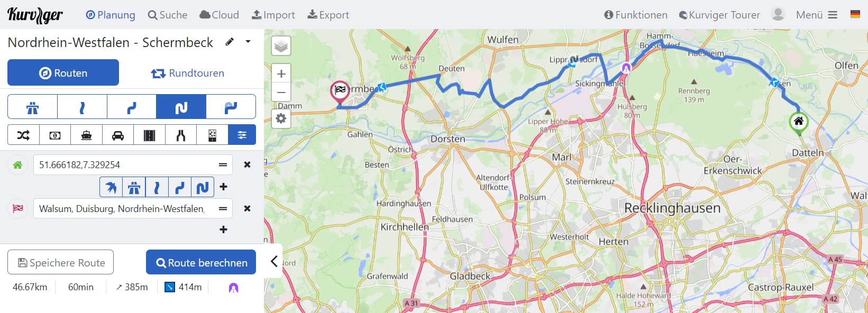The width and height of the screenshot is (868, 313).
Task: Click the rename route pencil icon
Action: coord(230,42)
